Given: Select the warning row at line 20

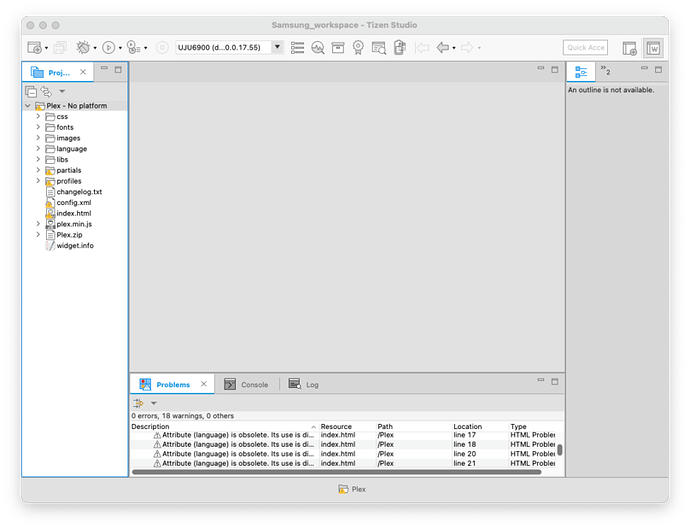Looking at the screenshot, I should 343,454.
